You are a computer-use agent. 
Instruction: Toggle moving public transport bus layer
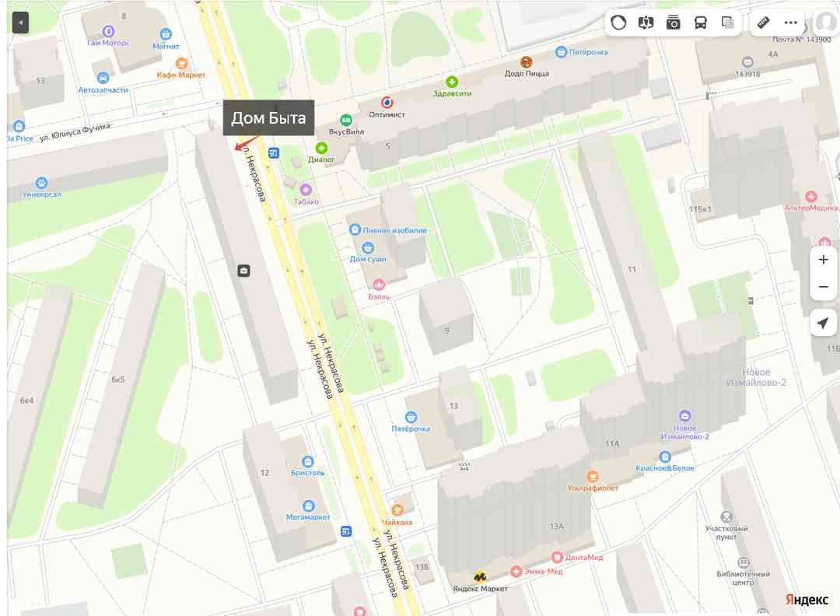pos(700,23)
